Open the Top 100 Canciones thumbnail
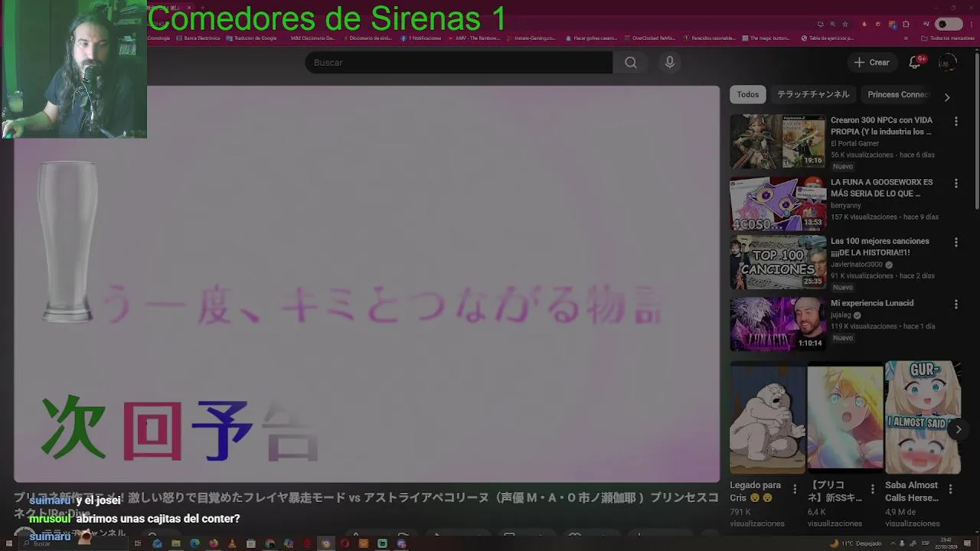The image size is (980, 551). click(778, 262)
